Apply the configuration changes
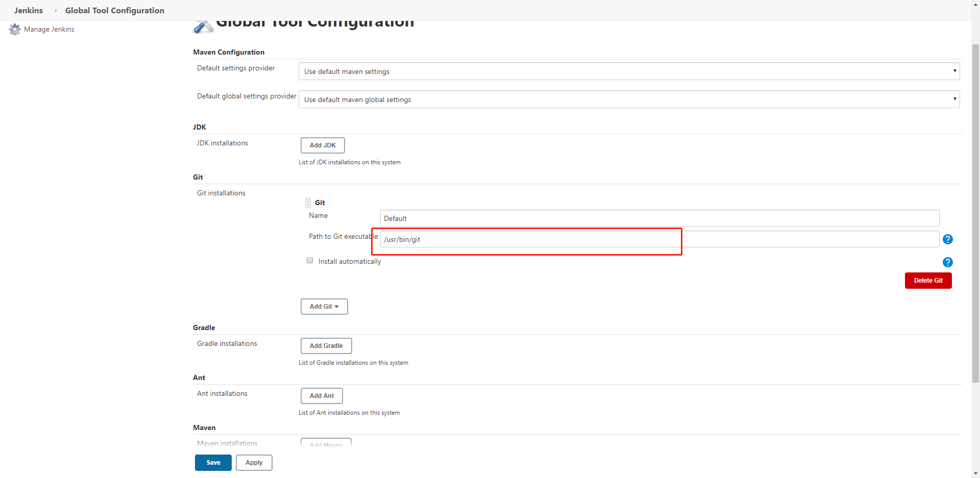 pyautogui.click(x=254, y=463)
